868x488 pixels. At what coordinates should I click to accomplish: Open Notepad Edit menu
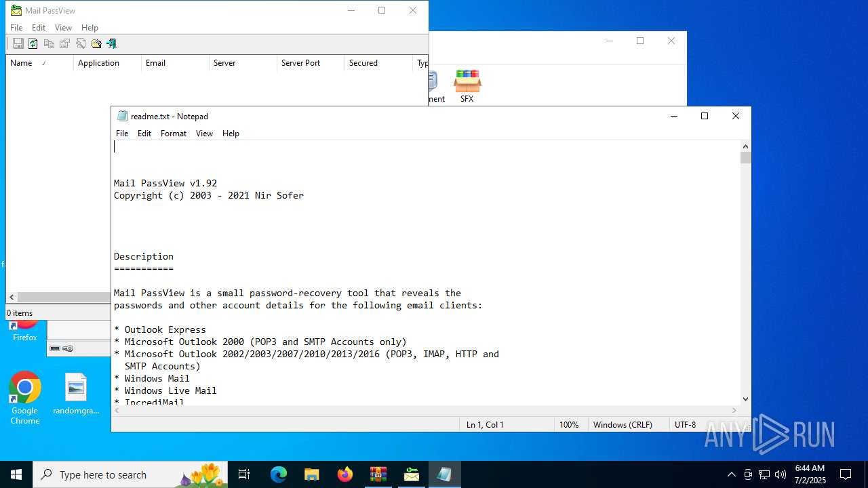144,134
